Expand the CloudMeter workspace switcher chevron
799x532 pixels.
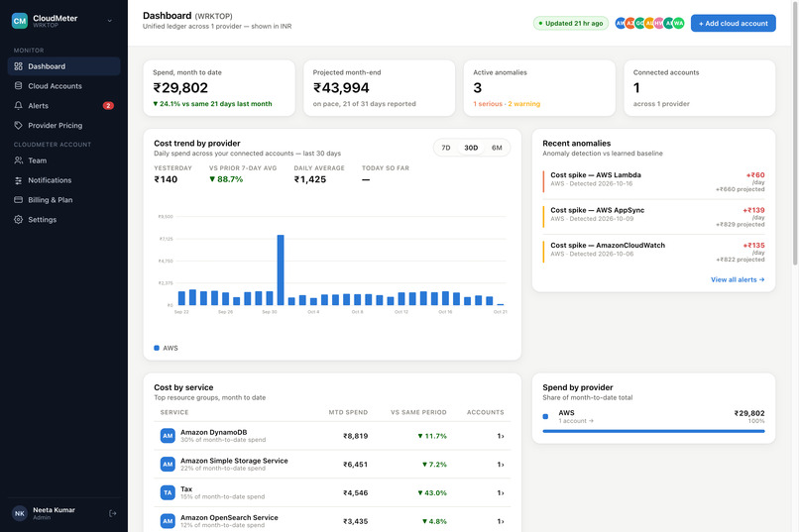[x=110, y=21]
